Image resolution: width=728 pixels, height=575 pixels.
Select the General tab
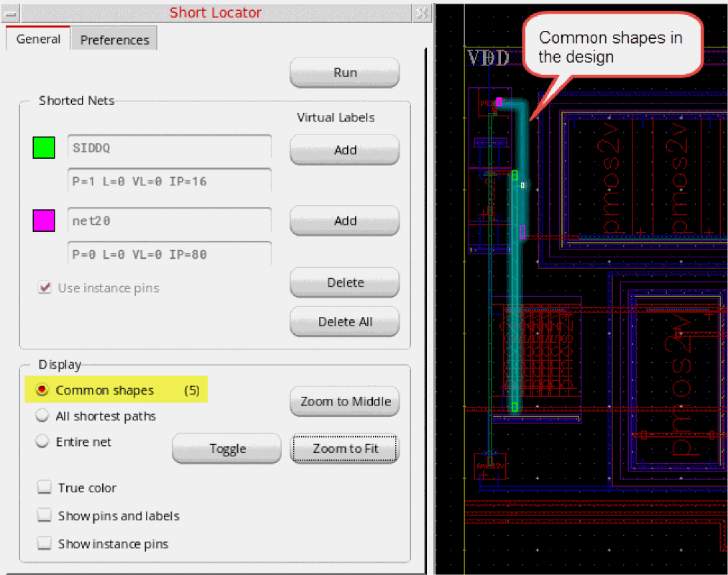38,39
